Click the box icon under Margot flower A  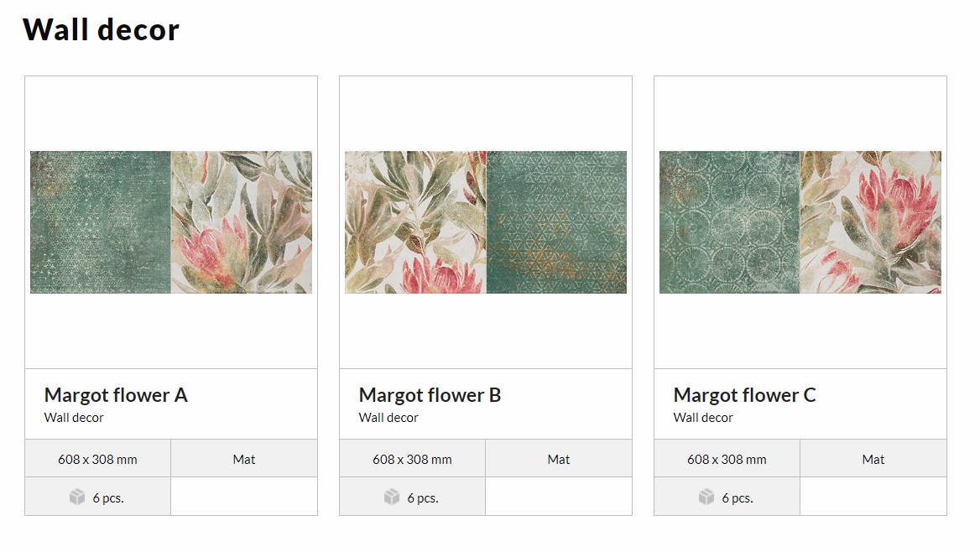(x=77, y=497)
